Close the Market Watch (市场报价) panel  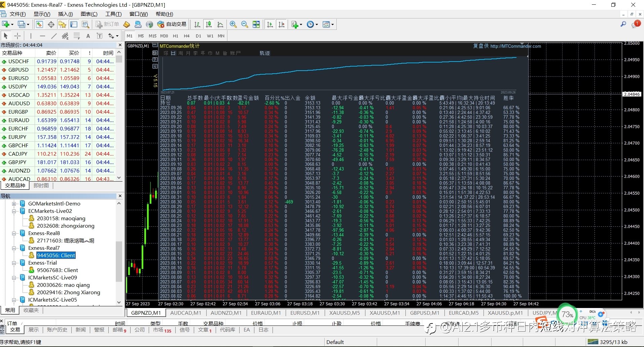pyautogui.click(x=120, y=45)
